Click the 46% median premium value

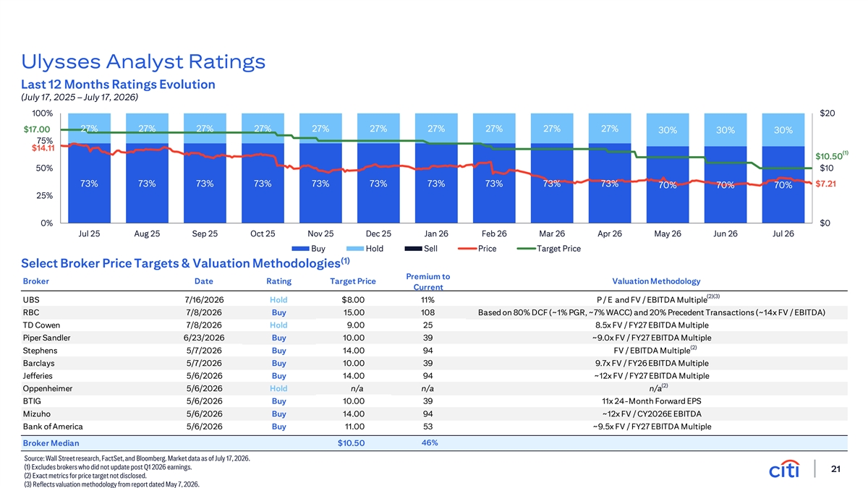point(429,442)
